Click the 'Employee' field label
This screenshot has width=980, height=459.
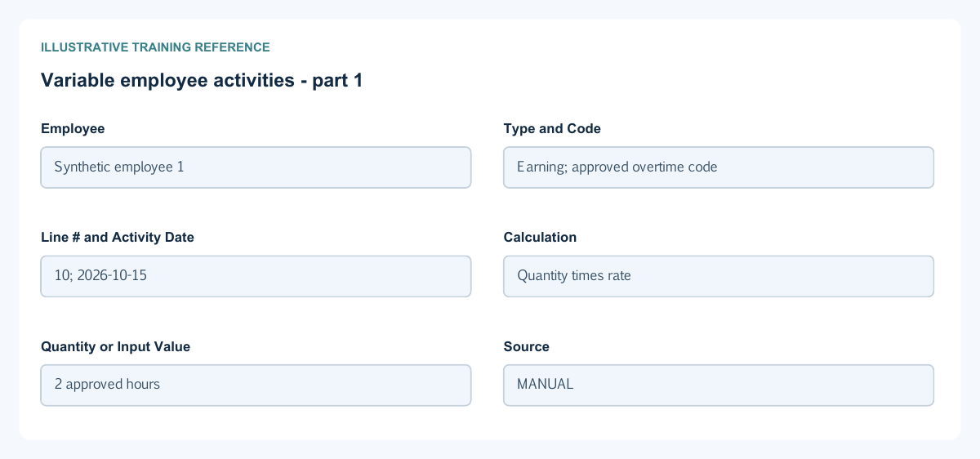73,129
